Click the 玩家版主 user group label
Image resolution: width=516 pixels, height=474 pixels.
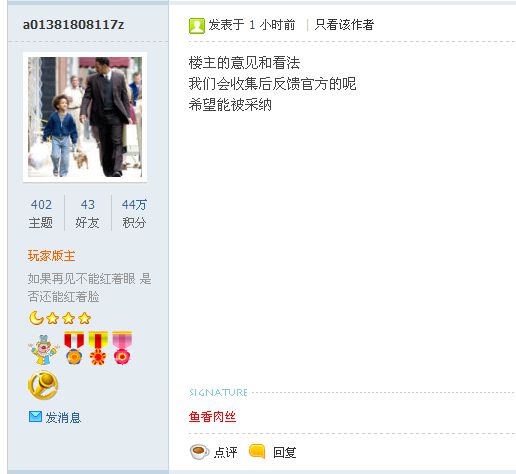point(51,256)
